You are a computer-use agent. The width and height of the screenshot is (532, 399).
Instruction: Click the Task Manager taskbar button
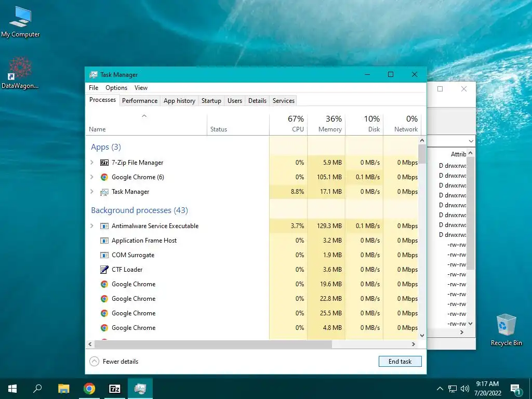click(x=140, y=389)
